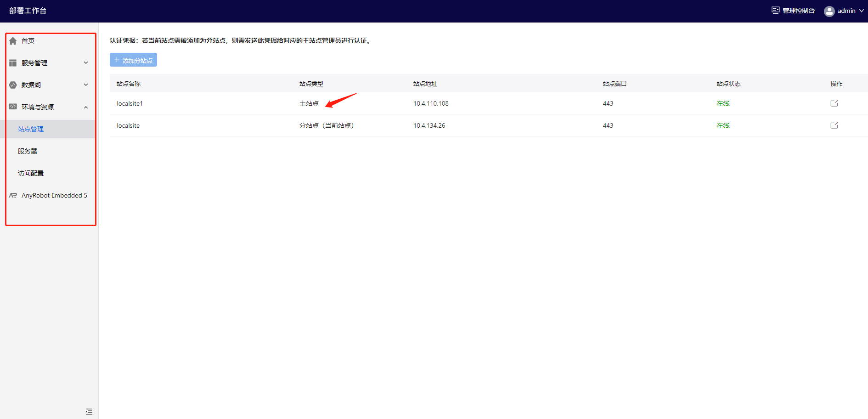
Task: Click 在线 status of localsite
Action: point(723,125)
